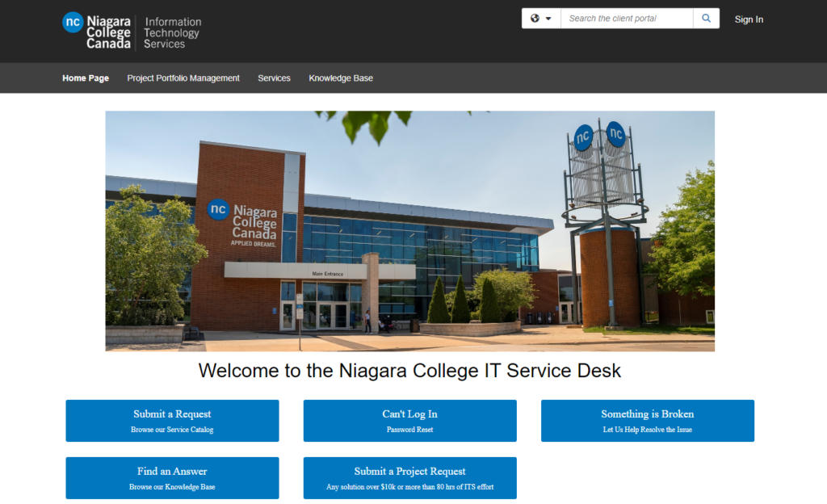Click the Password Reset subtitle
Image resolution: width=827 pixels, height=504 pixels.
tap(409, 430)
